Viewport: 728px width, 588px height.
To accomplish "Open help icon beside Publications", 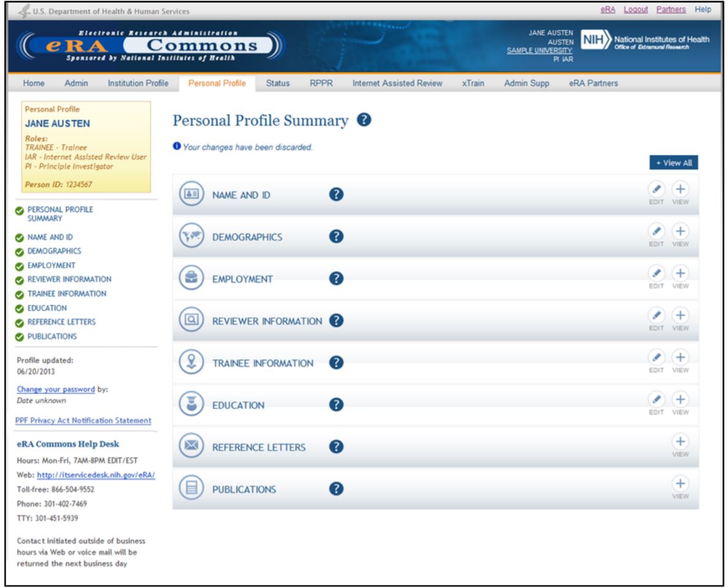I will [336, 489].
